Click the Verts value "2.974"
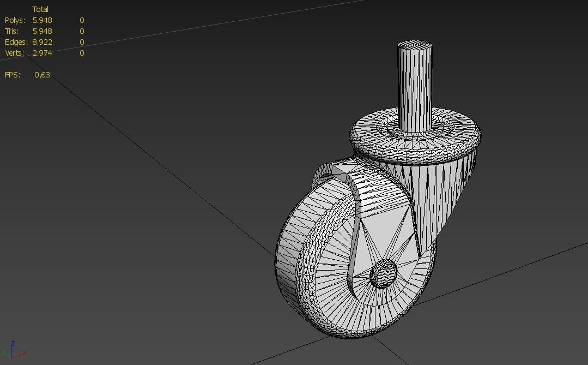 pos(42,53)
